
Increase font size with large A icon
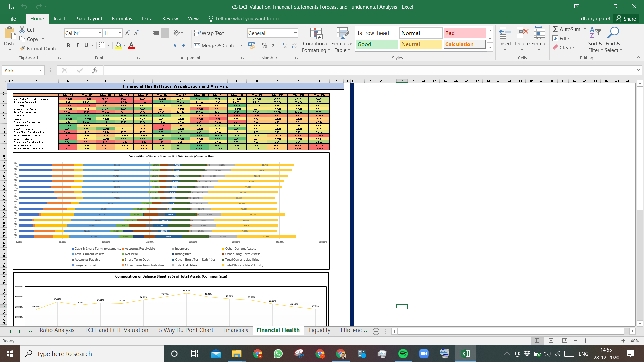pos(127,33)
